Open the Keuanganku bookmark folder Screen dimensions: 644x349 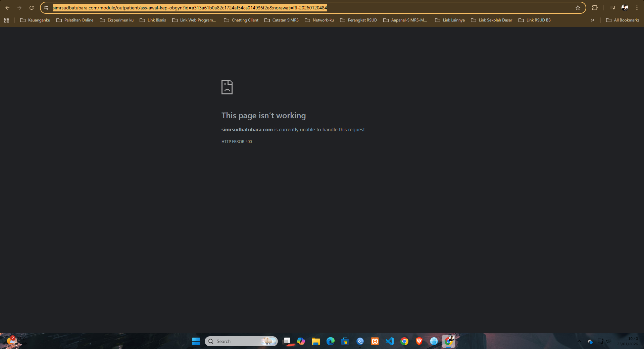(35, 20)
